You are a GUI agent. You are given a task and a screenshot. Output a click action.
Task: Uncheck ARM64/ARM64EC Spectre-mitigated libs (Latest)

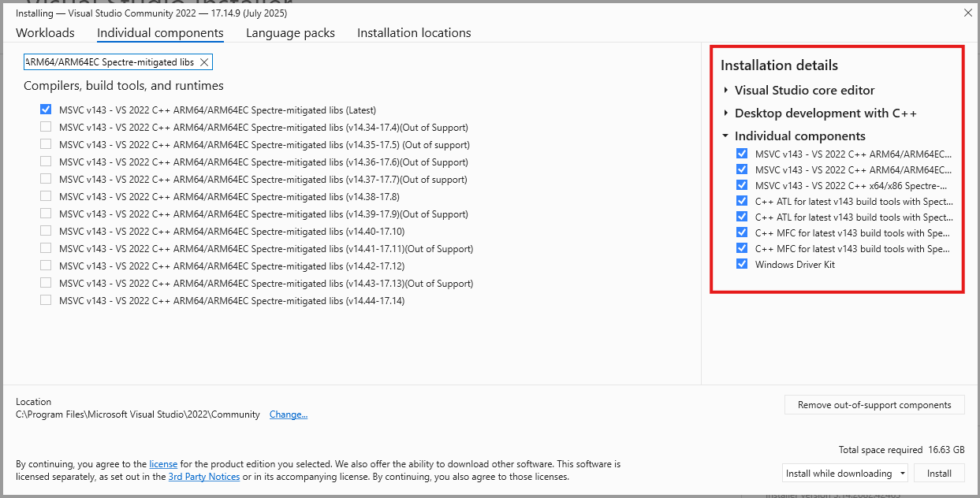pyautogui.click(x=46, y=110)
